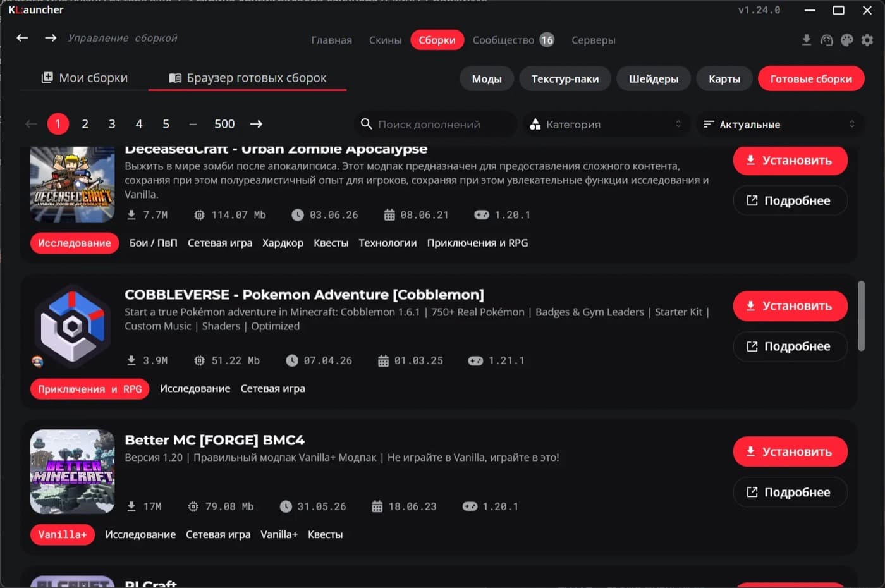This screenshot has width=885, height=588.
Task: Select the Моды filter
Action: pos(487,79)
